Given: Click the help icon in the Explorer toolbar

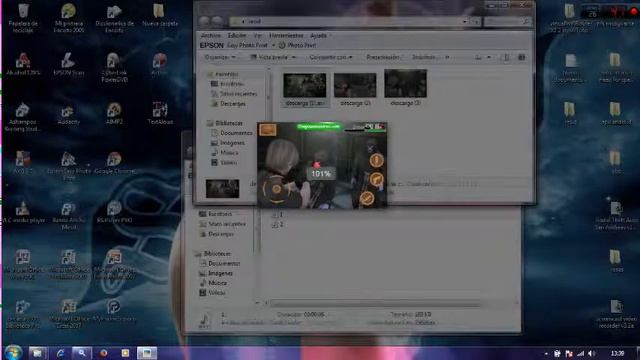Looking at the screenshot, I should (522, 58).
